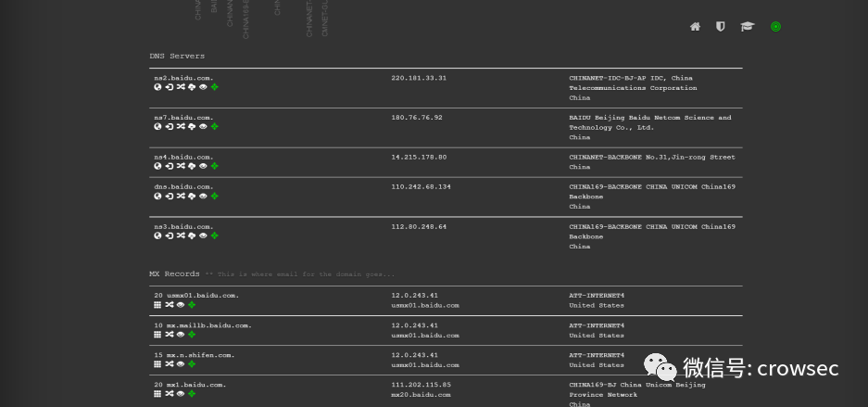The height and width of the screenshot is (407, 868).
Task: Click grid icon under mx.maillb.baidu.com
Action: click(157, 335)
